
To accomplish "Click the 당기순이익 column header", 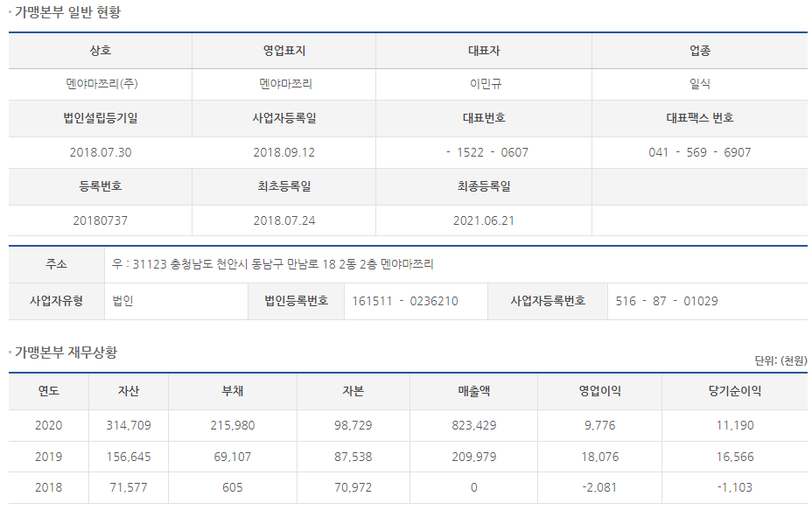I will (735, 391).
